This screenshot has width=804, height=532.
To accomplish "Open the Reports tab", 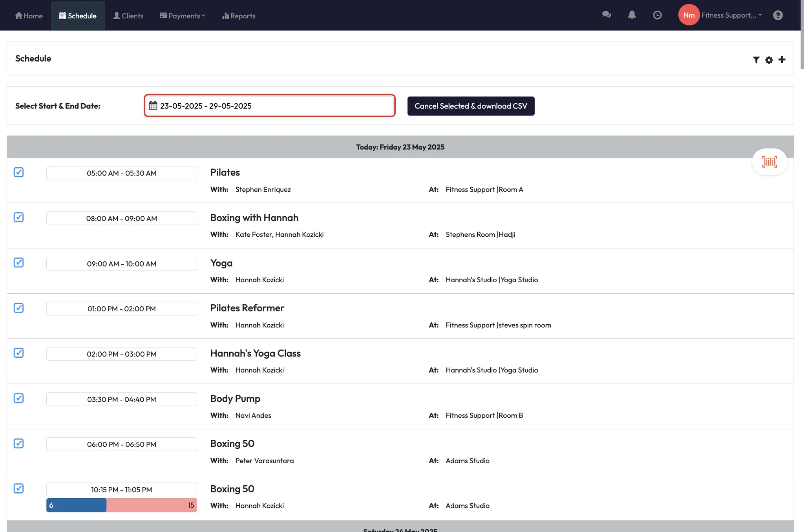I will coord(239,16).
